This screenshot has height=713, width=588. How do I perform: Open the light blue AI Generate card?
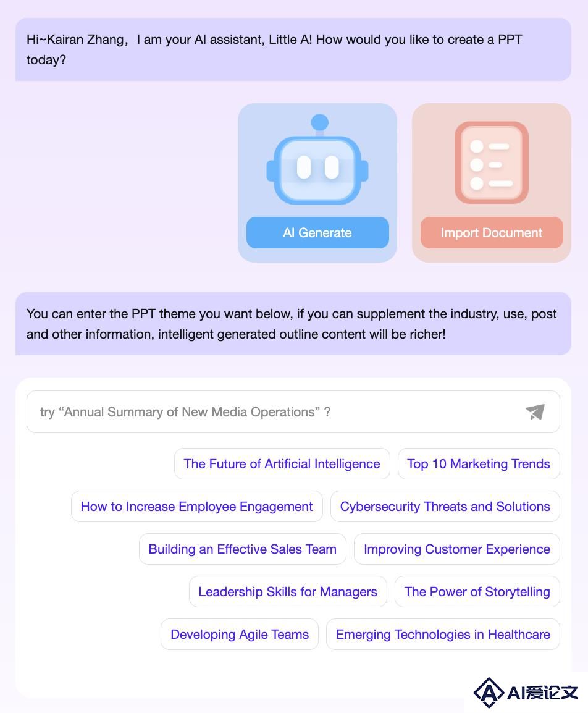click(317, 183)
